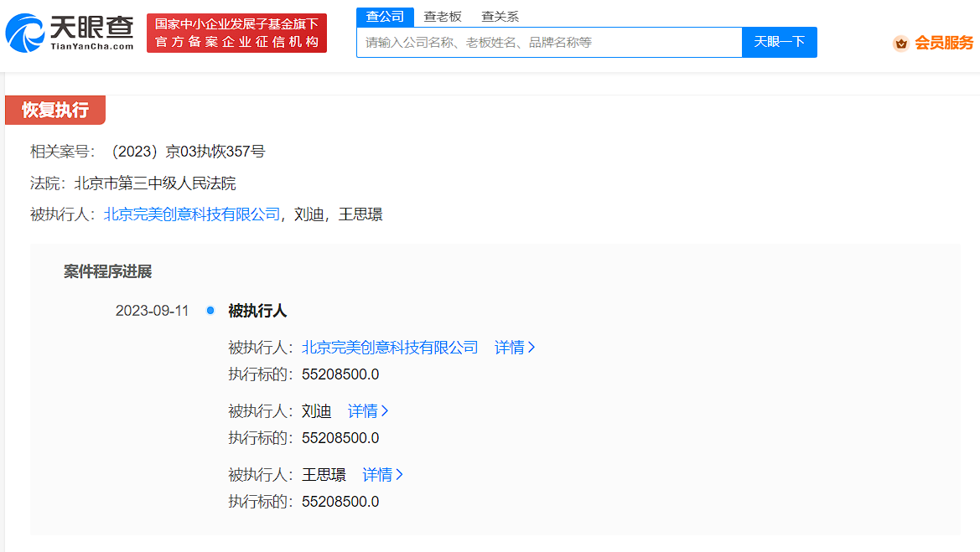Click the blue timeline dot marker
980x552 pixels.
pos(210,311)
